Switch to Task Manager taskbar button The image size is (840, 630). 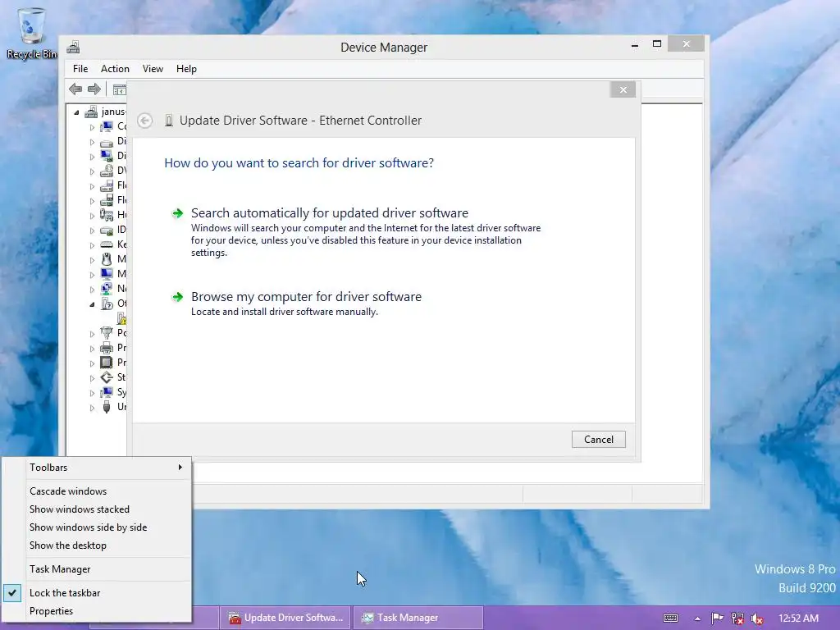tap(418, 618)
